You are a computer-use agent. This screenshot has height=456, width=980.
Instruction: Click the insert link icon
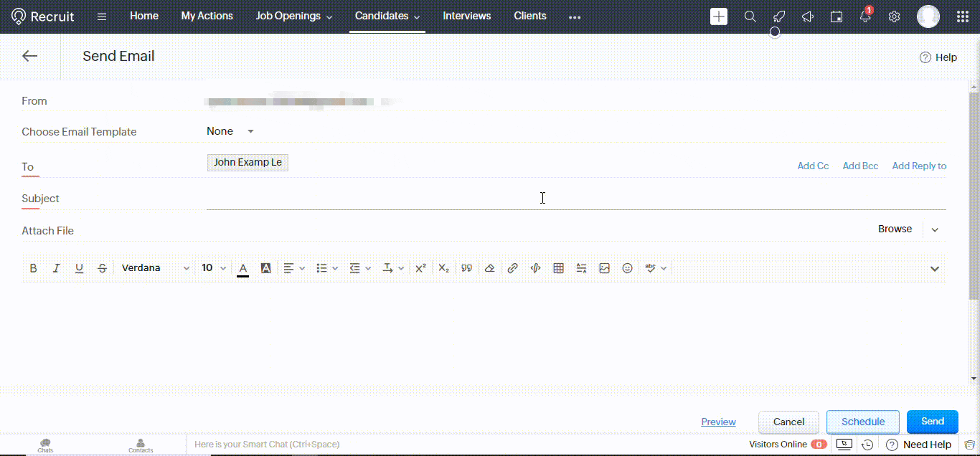click(x=512, y=268)
